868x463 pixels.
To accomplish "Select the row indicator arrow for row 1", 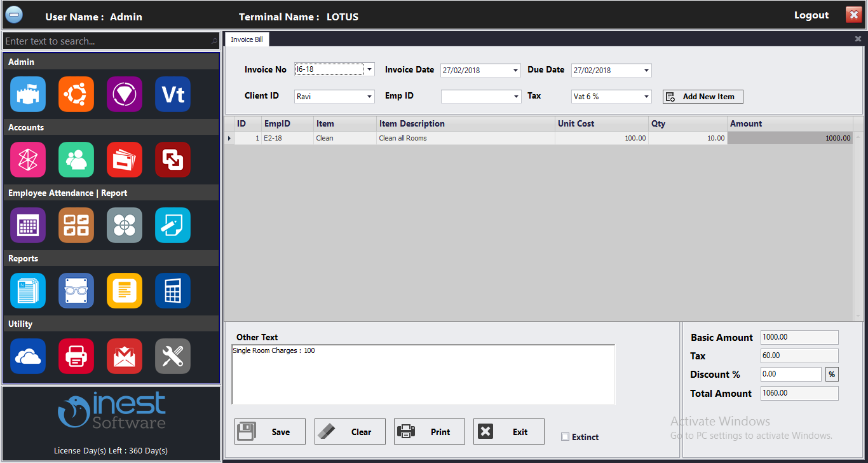I will click(x=229, y=138).
